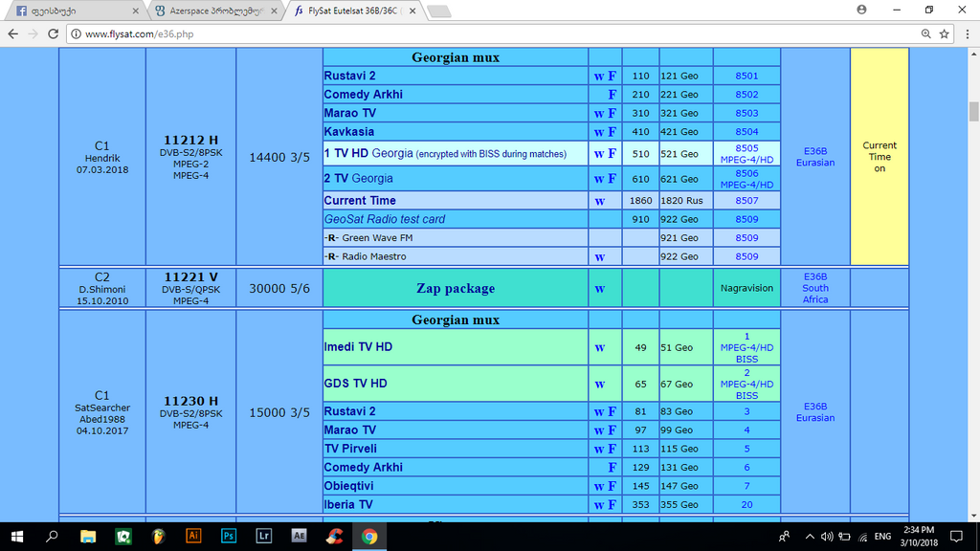Click the 14400 3/5 symbol rate cell
The width and height of the screenshot is (980, 551).
[x=279, y=157]
